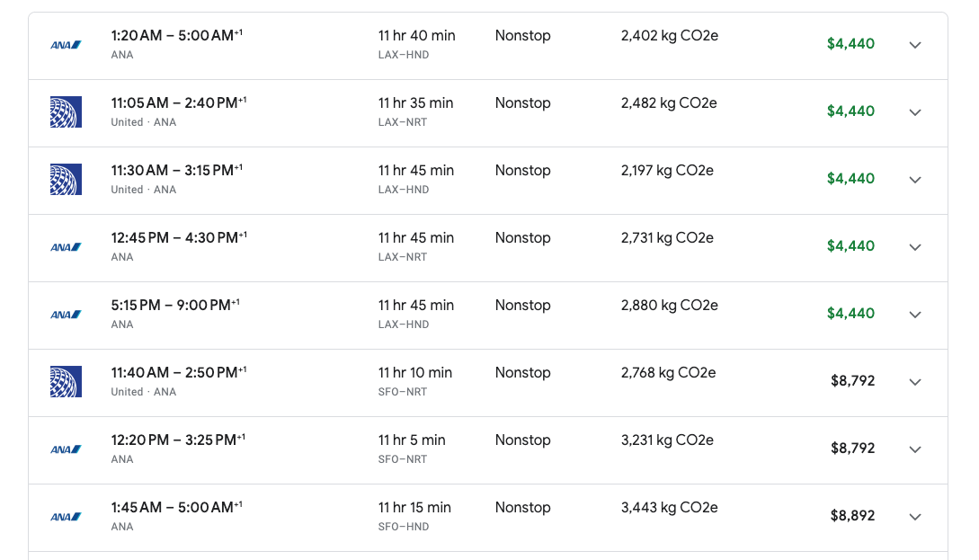Click United logo on 11:40 AM SFO flight
This screenshot has height=560, width=979.
tap(66, 382)
